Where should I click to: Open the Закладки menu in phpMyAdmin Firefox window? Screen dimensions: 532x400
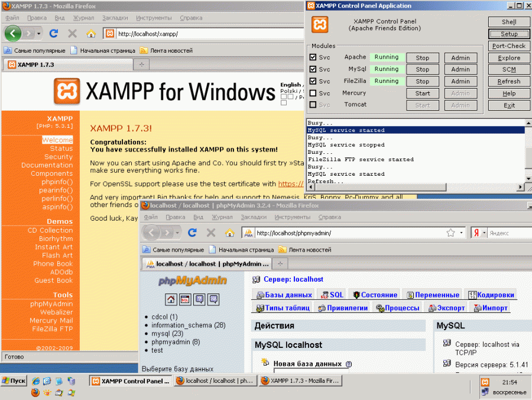tap(254, 217)
